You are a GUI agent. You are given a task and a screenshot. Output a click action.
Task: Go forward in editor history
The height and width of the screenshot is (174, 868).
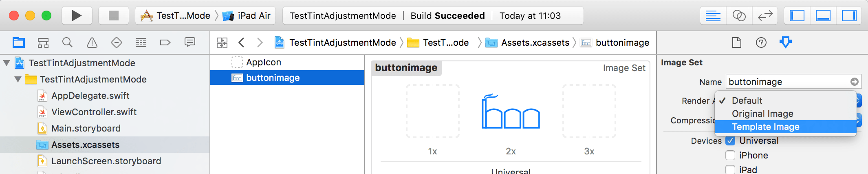coord(260,42)
